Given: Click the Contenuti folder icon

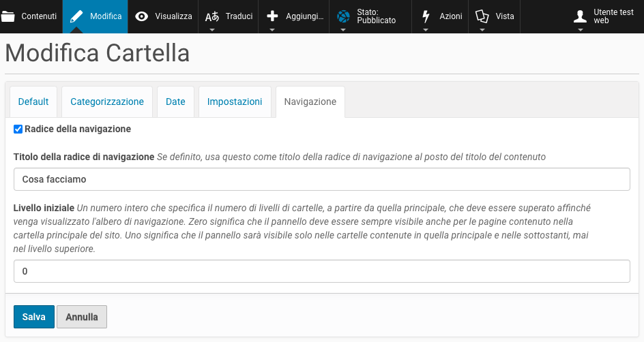Looking at the screenshot, I should coord(8,16).
